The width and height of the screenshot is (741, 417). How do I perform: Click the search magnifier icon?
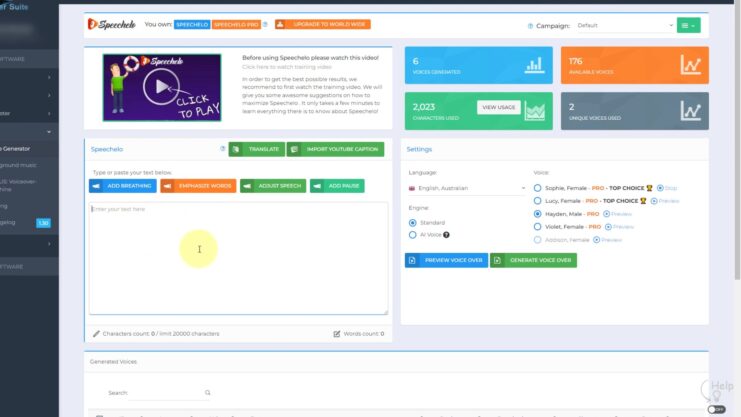tap(207, 393)
